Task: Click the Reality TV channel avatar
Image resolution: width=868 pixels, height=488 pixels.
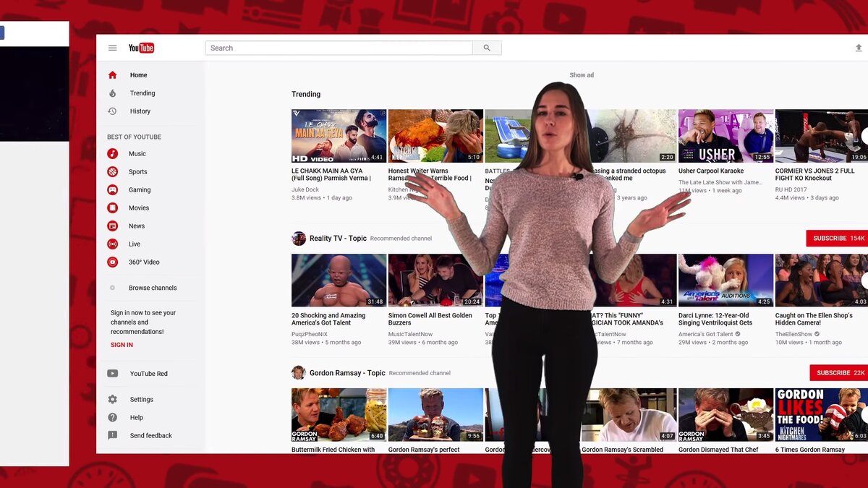Action: (x=299, y=239)
